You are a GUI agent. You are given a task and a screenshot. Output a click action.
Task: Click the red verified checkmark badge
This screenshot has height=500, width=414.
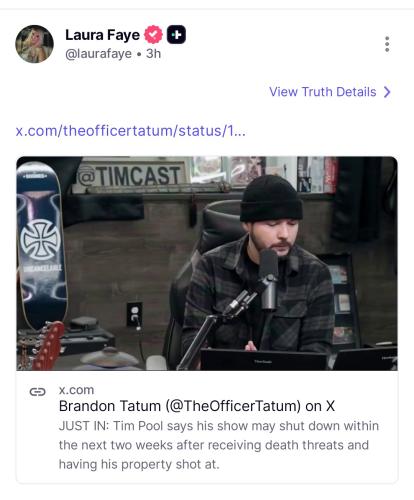(x=153, y=35)
